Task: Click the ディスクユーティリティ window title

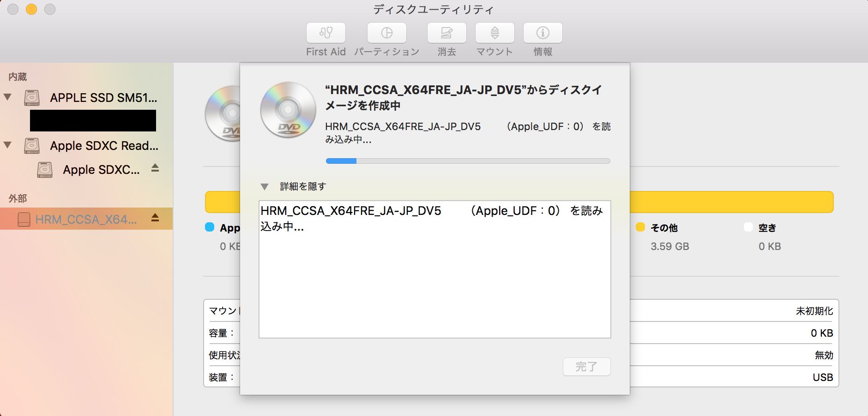Action: [x=434, y=9]
